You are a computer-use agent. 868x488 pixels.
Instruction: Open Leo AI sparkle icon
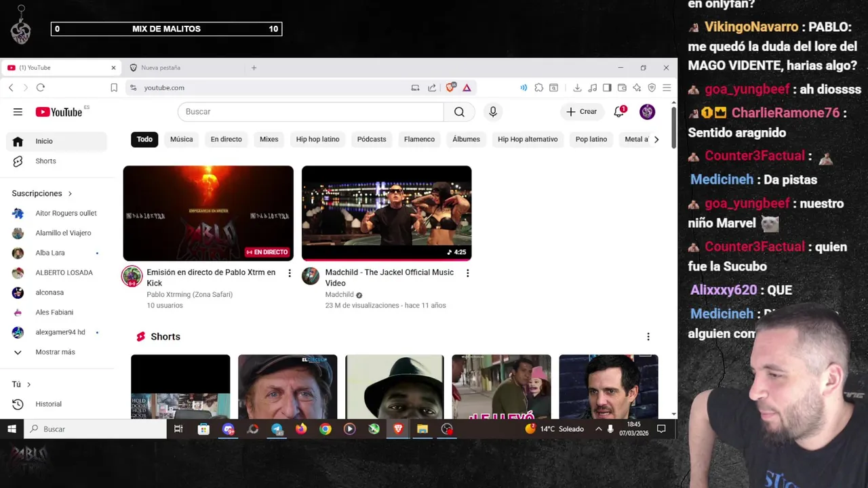point(637,87)
